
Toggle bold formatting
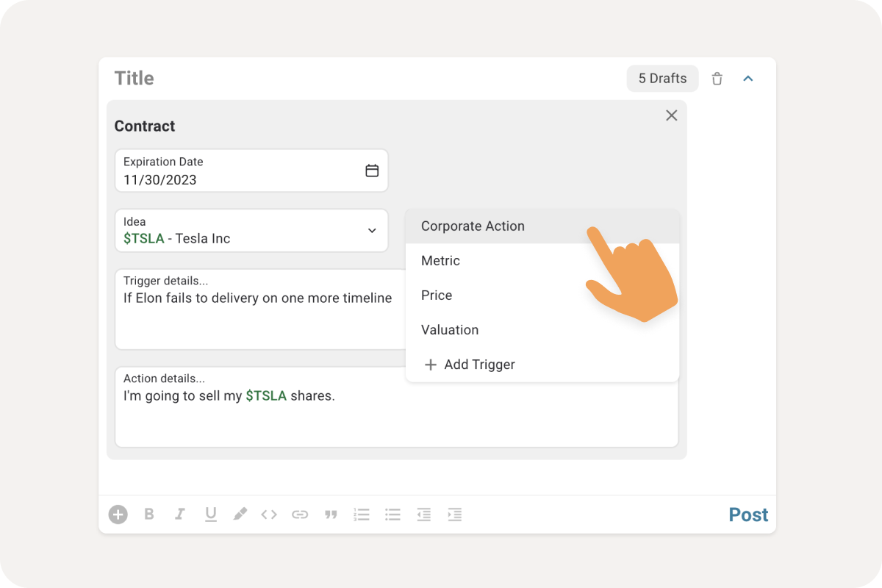pyautogui.click(x=149, y=514)
